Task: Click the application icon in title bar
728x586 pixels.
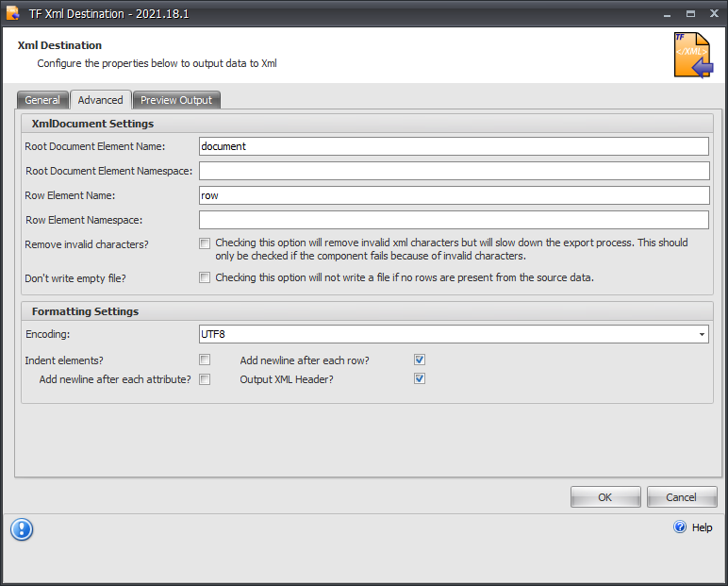Action: (x=13, y=13)
